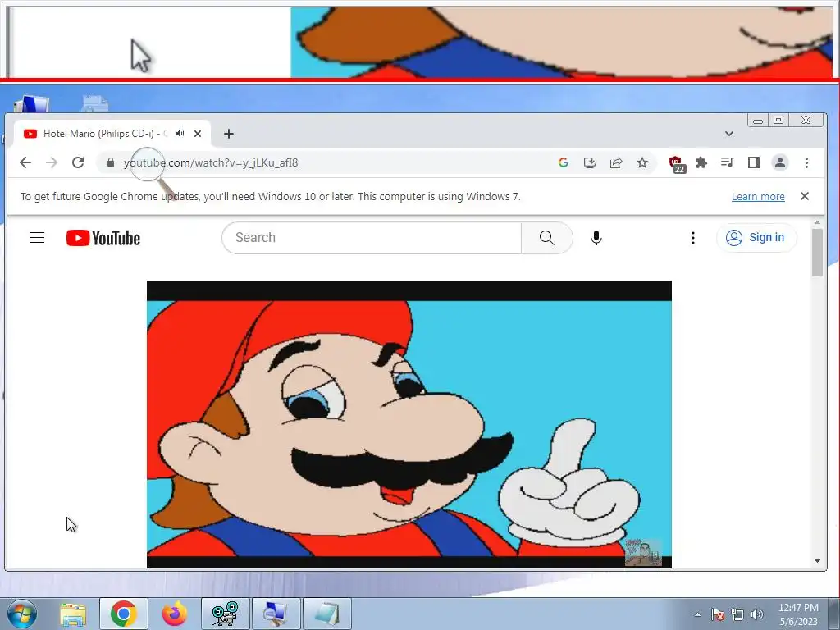The height and width of the screenshot is (630, 840).
Task: Click the Sign in button
Action: tap(756, 237)
